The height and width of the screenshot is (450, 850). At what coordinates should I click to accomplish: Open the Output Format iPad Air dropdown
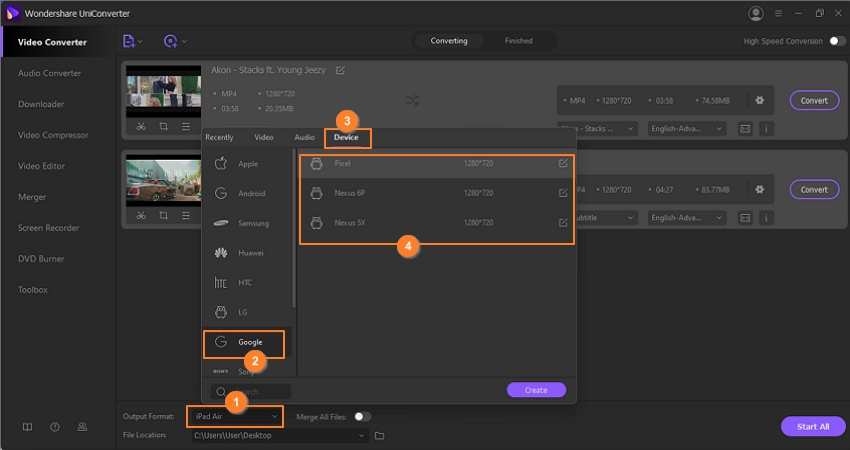(x=236, y=416)
